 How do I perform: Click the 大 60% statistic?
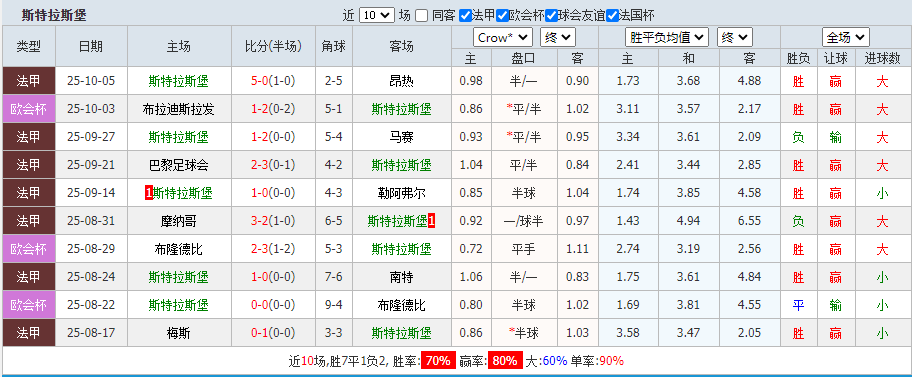[x=546, y=361]
